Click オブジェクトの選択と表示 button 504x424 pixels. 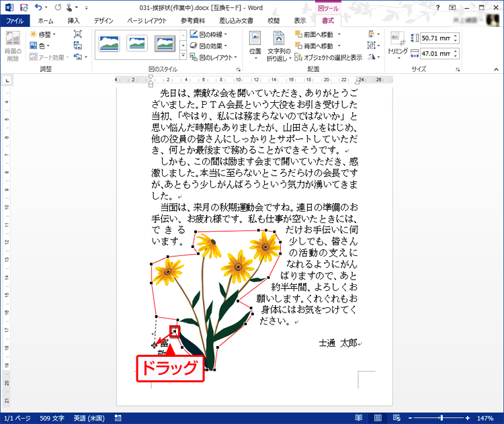(329, 57)
